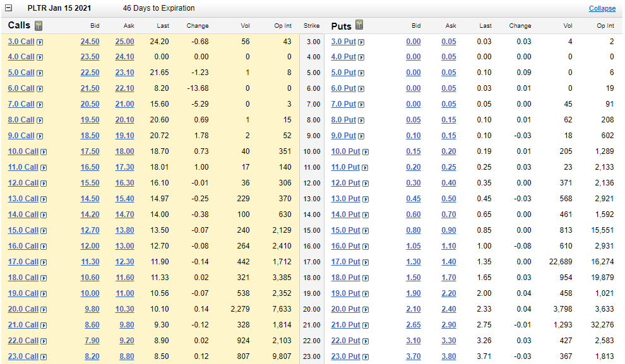Open the 7.0 Put option link

coord(343,104)
